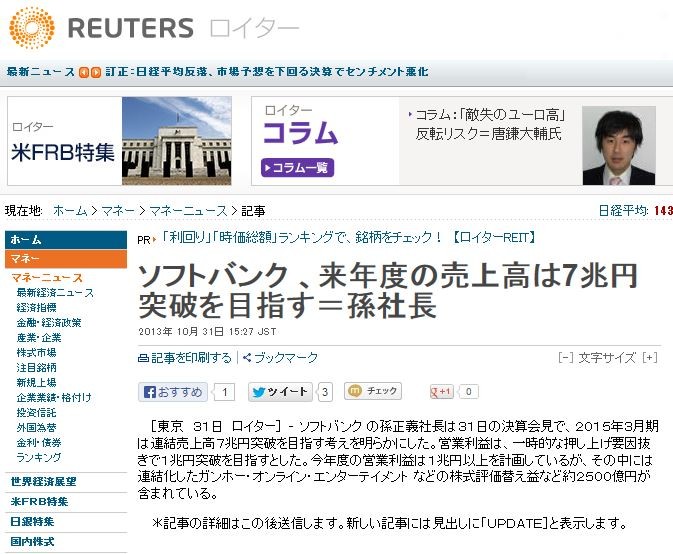The image size is (673, 554).
Task: Click the Google +1 button
Action: (442, 391)
